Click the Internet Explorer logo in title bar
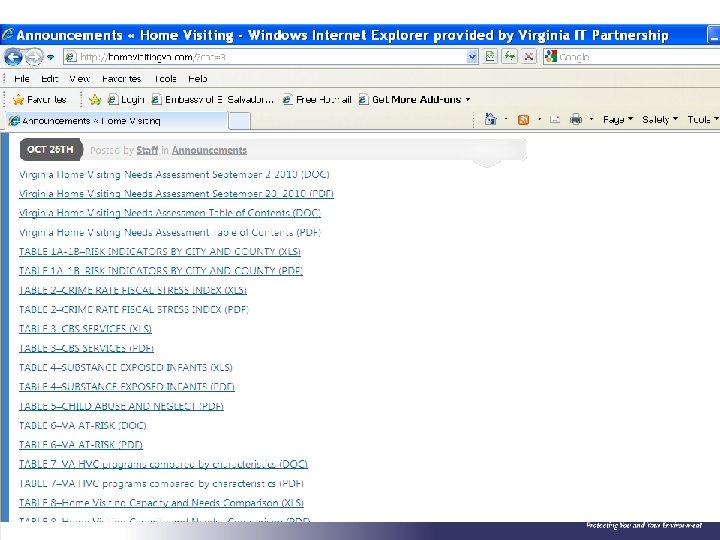720x540 pixels. point(8,35)
